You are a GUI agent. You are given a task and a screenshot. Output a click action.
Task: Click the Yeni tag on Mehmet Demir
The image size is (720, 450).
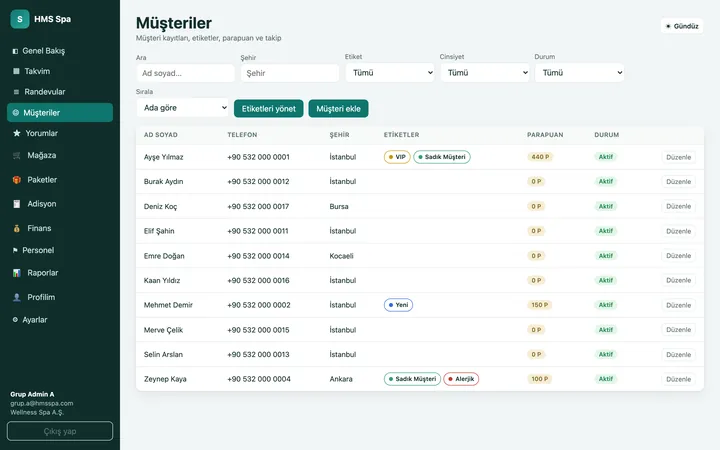pyautogui.click(x=398, y=305)
